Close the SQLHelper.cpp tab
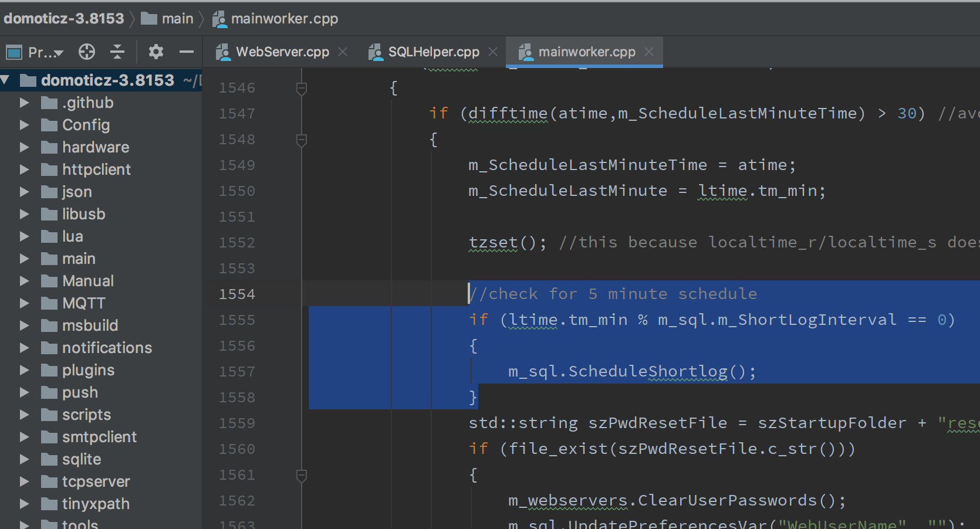This screenshot has height=529, width=980. [493, 52]
